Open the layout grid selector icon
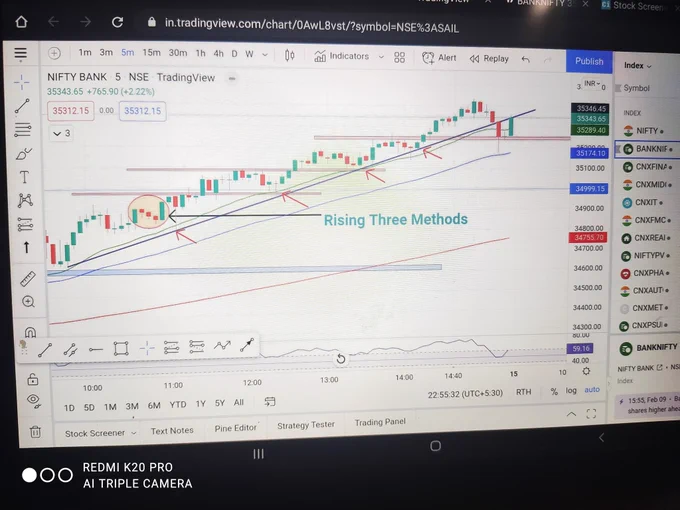Viewport: 680px width, 510px height. [399, 58]
